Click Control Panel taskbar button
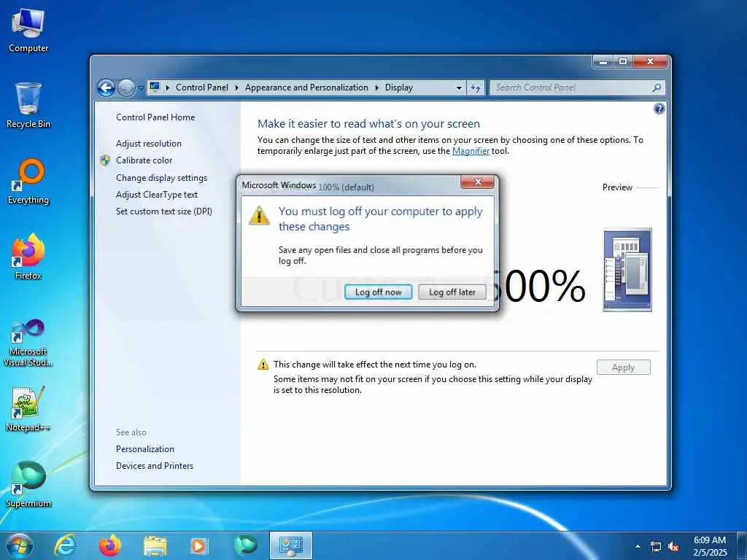 click(290, 545)
